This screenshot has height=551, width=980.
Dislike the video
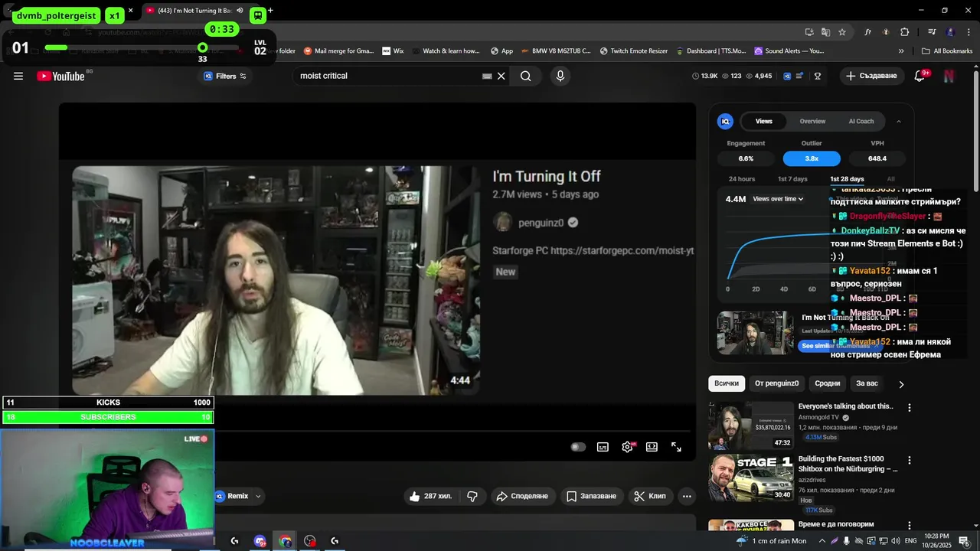(472, 496)
